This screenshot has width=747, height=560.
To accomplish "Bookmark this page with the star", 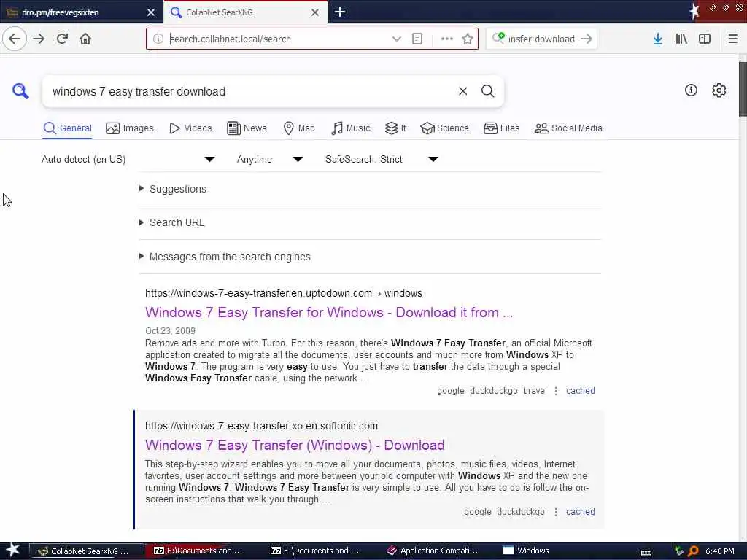I will [x=468, y=39].
